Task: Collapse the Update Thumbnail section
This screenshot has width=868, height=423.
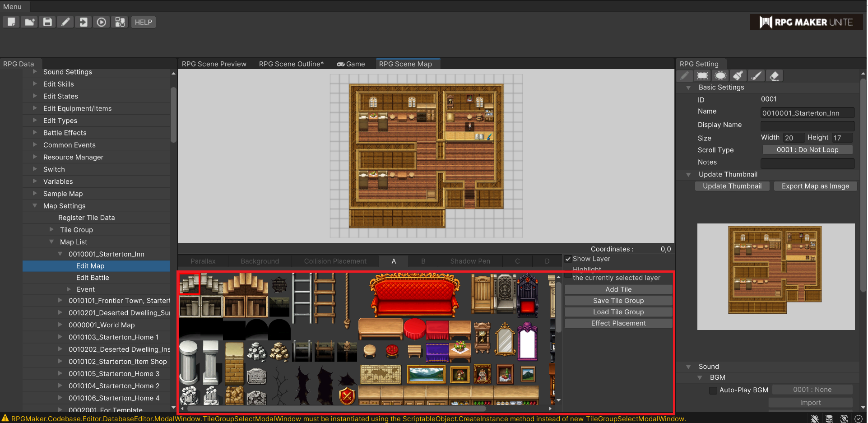Action: point(688,175)
